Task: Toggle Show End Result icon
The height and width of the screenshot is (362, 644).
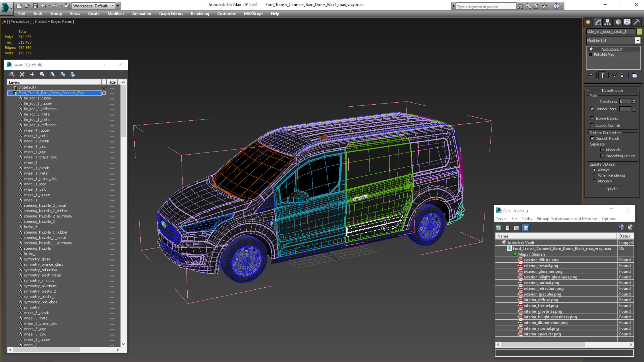Action: point(602,76)
